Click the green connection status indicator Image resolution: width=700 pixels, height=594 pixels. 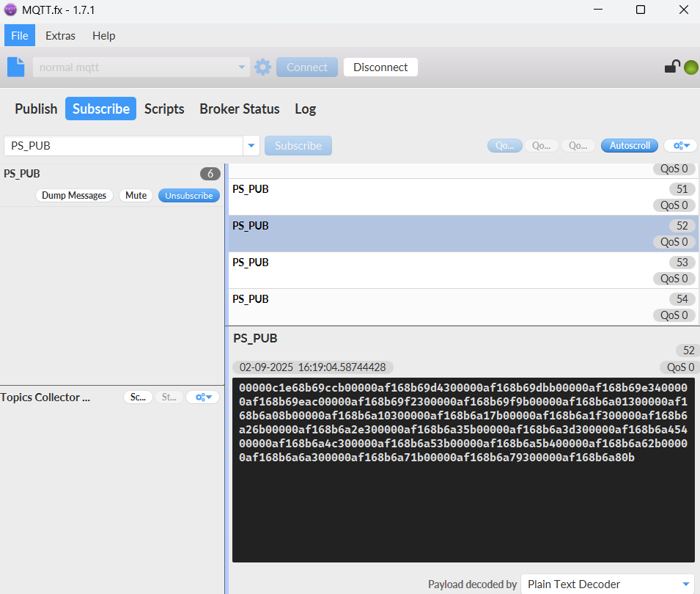click(x=690, y=67)
